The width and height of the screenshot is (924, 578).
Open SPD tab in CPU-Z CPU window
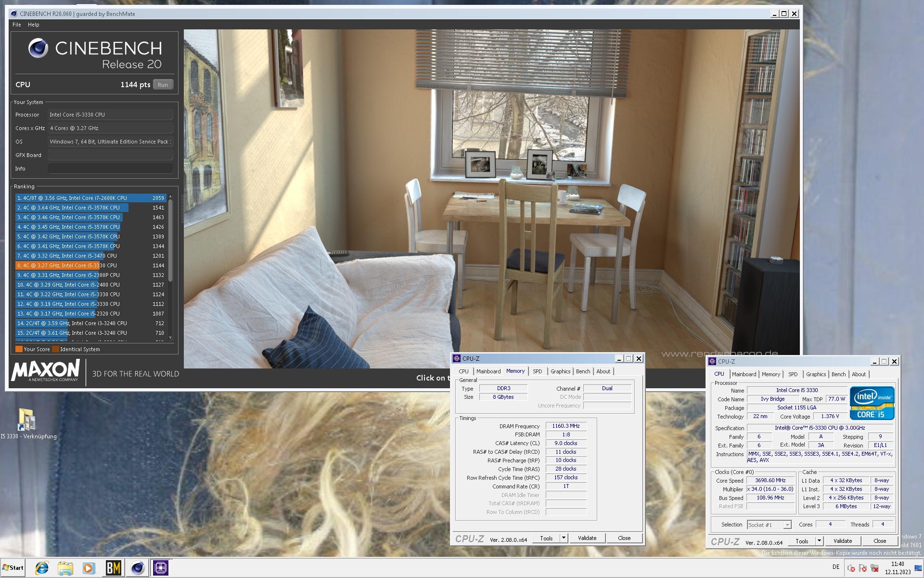tap(793, 374)
